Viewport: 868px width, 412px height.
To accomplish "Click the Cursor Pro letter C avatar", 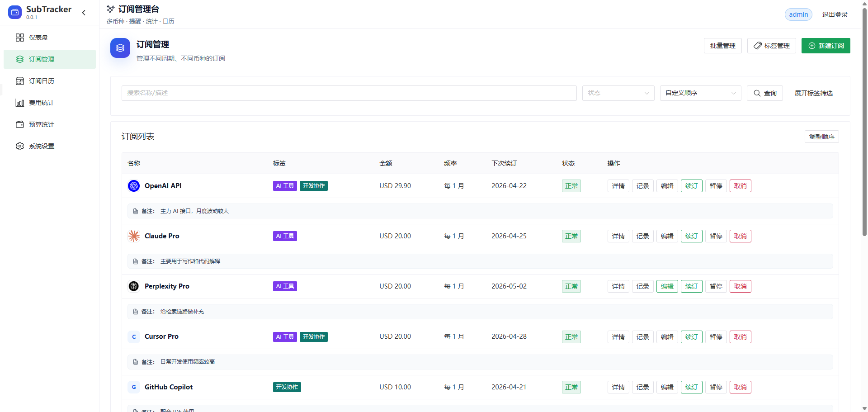I will [134, 337].
